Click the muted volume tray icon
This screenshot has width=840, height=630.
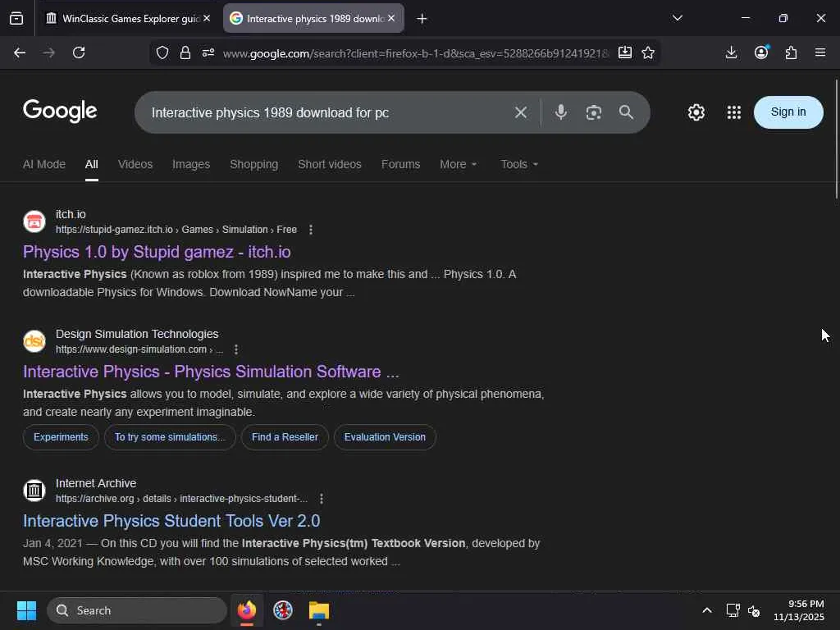754,610
